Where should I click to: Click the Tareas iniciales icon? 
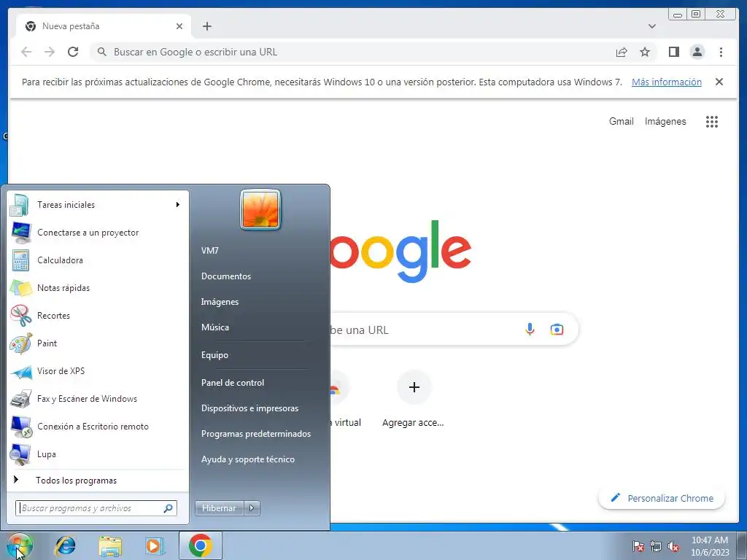(20, 205)
